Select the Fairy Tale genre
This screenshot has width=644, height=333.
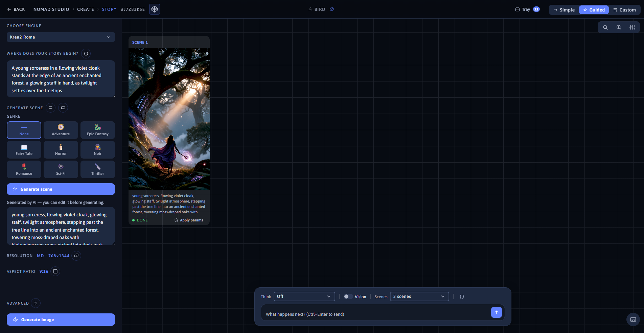click(x=24, y=150)
